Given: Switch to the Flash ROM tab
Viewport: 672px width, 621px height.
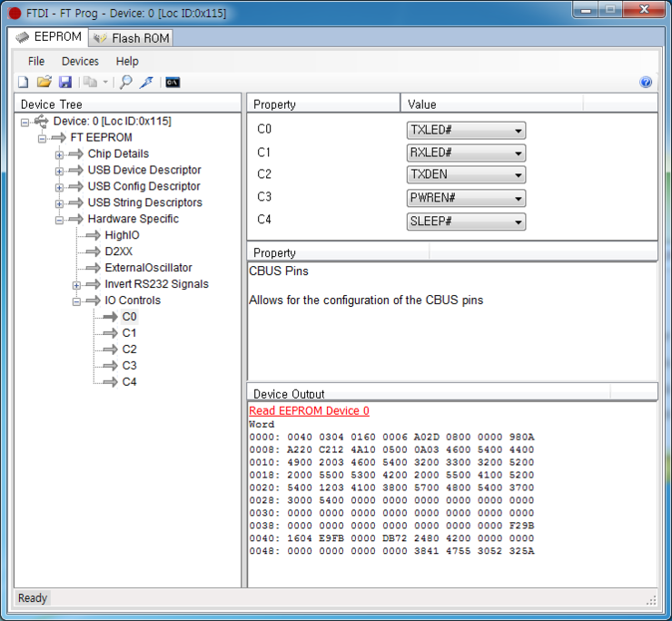Looking at the screenshot, I should [132, 38].
